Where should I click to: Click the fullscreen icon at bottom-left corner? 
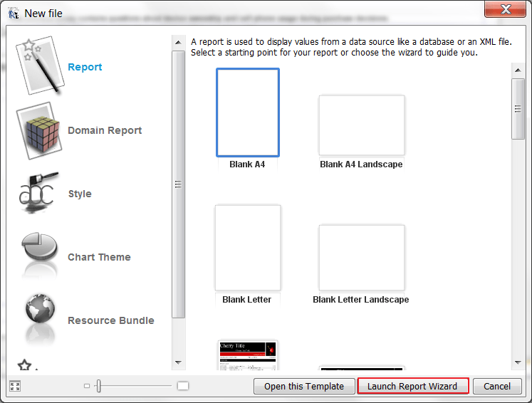14,386
